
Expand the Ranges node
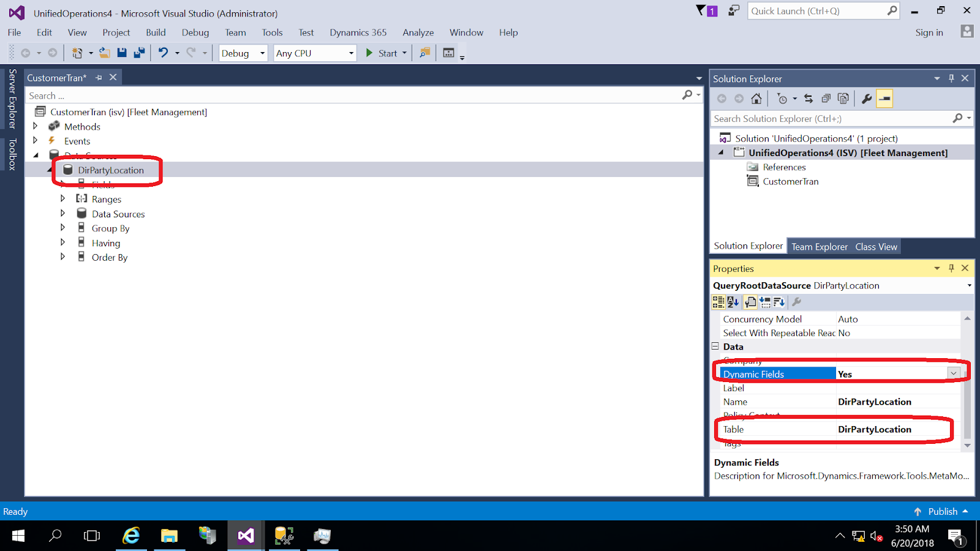click(62, 198)
